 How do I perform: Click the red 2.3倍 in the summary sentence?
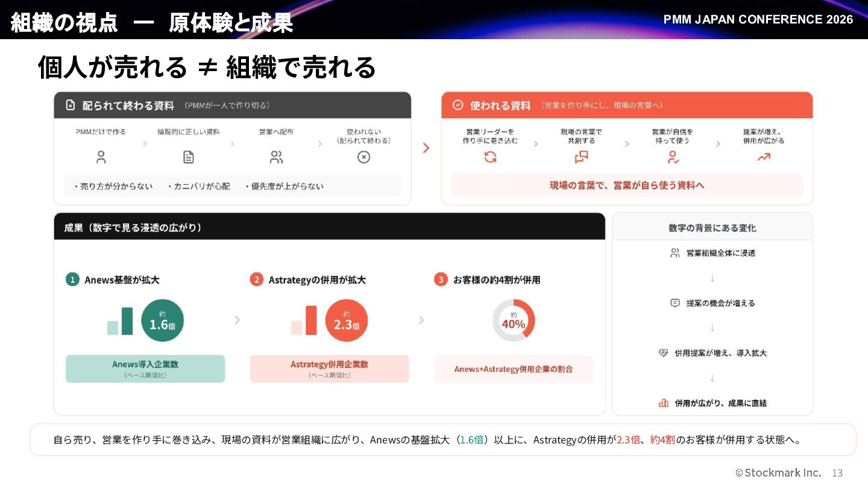tap(628, 440)
